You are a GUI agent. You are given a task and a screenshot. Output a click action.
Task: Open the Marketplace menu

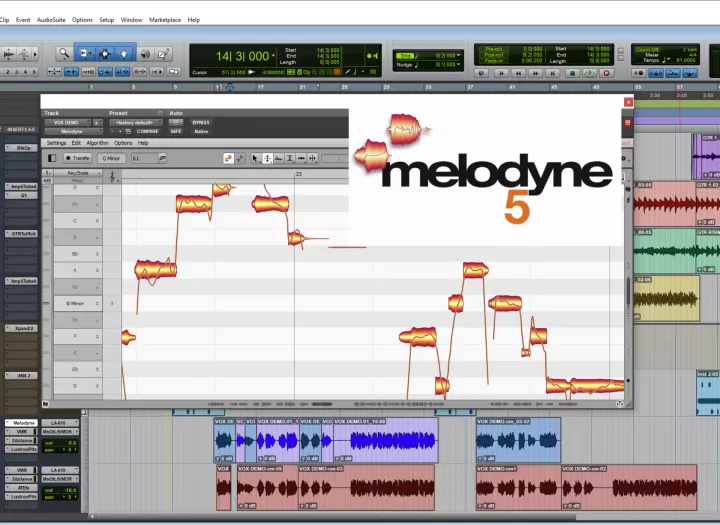point(165,20)
